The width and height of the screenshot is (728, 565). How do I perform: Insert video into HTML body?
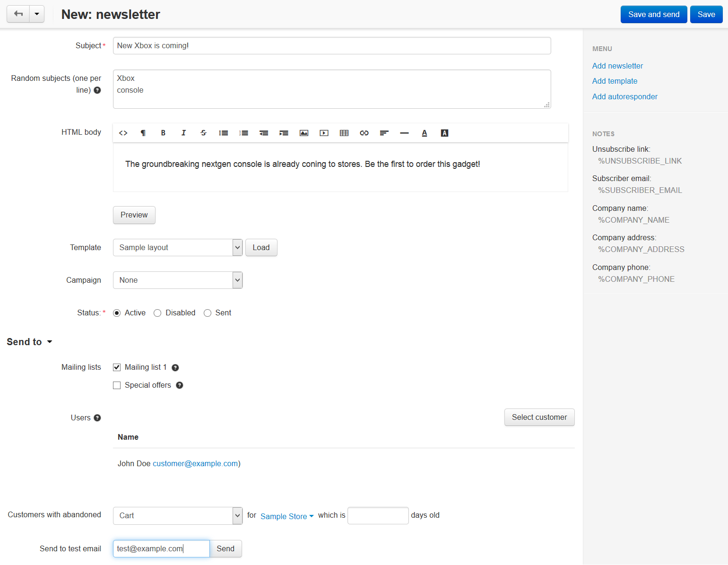[324, 133]
